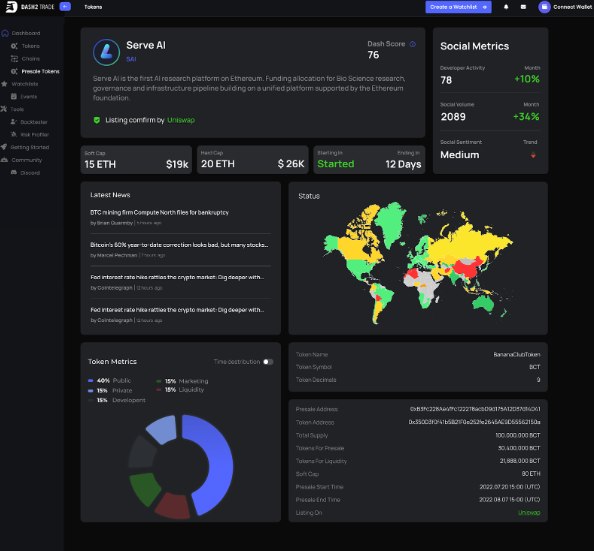
Task: Open the Uniswap link in Listing On row
Action: (x=529, y=513)
